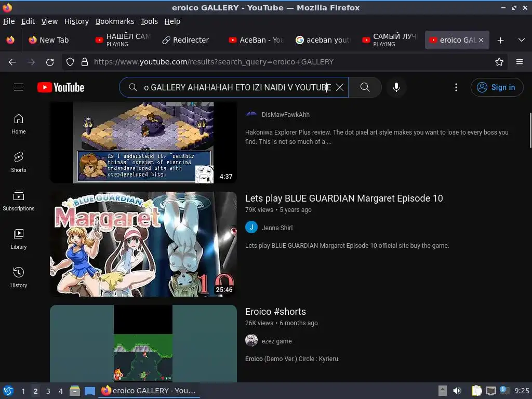The height and width of the screenshot is (399, 532).
Task: Open Shorts in sidebar
Action: (x=19, y=162)
